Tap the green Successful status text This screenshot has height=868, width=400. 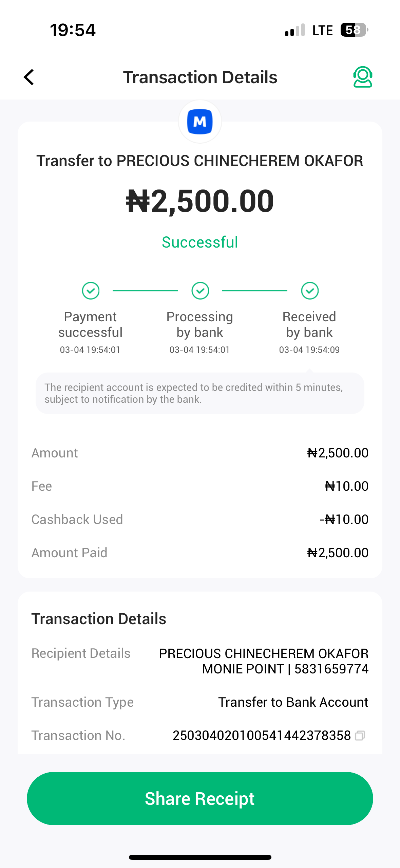click(200, 242)
